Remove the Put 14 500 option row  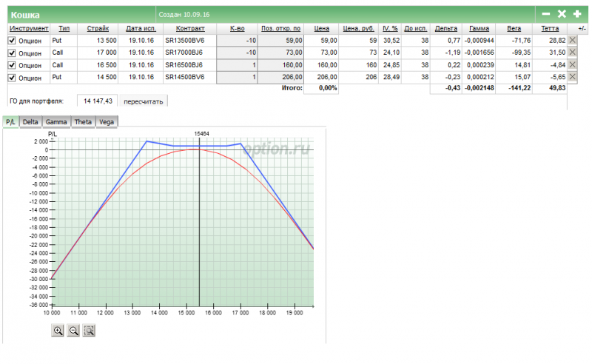pos(572,77)
